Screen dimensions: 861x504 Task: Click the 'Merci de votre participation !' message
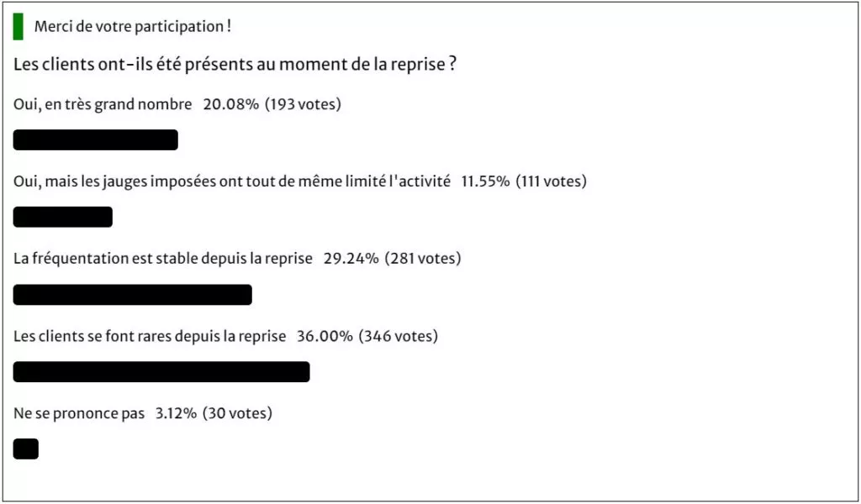pos(132,26)
